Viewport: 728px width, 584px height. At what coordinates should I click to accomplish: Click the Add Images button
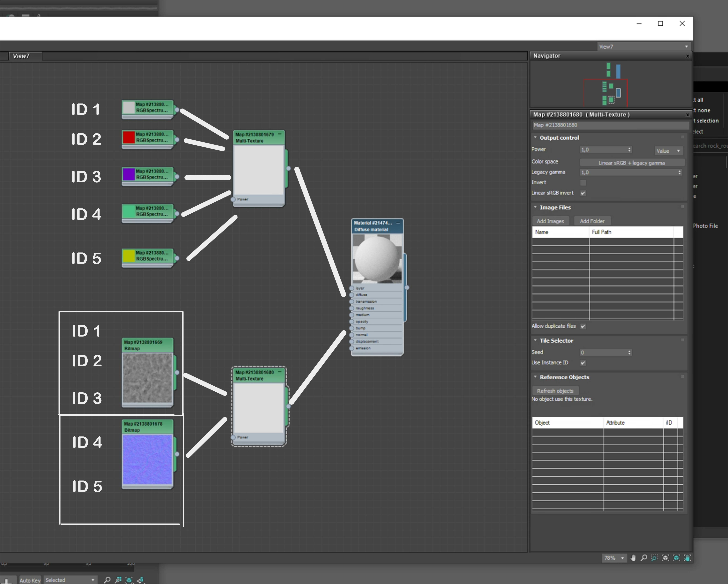[x=550, y=221]
